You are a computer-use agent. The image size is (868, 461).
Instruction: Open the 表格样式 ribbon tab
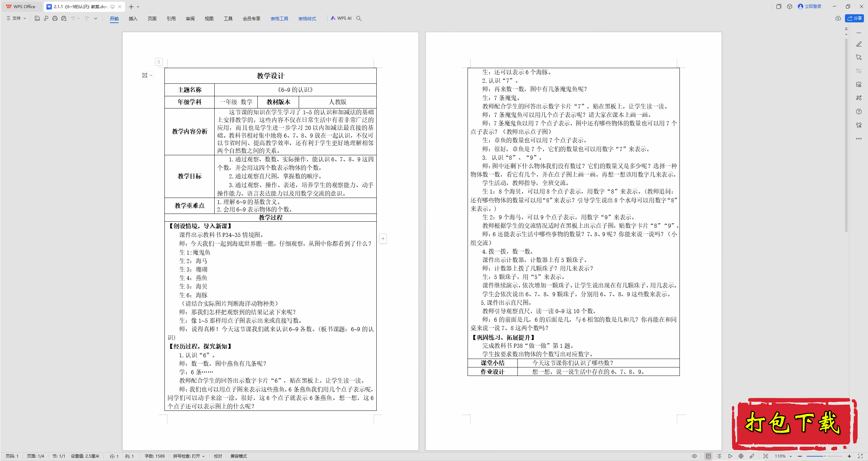click(307, 19)
